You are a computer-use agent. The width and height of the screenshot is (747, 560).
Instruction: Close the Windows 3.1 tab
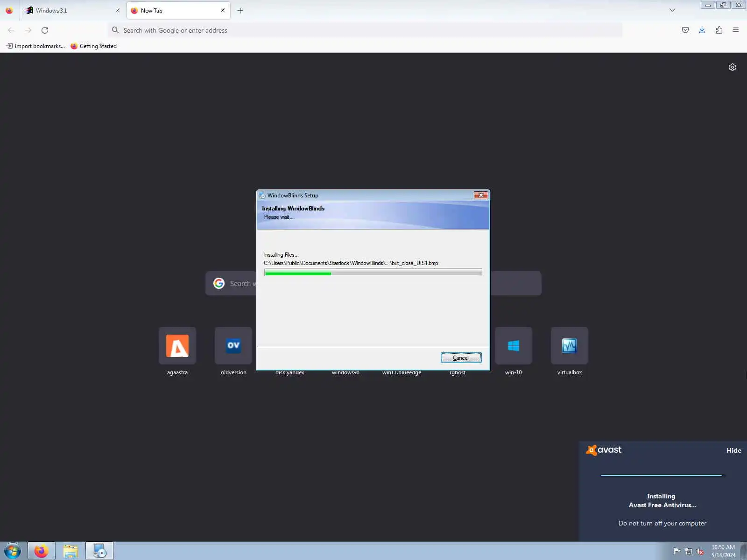(118, 10)
